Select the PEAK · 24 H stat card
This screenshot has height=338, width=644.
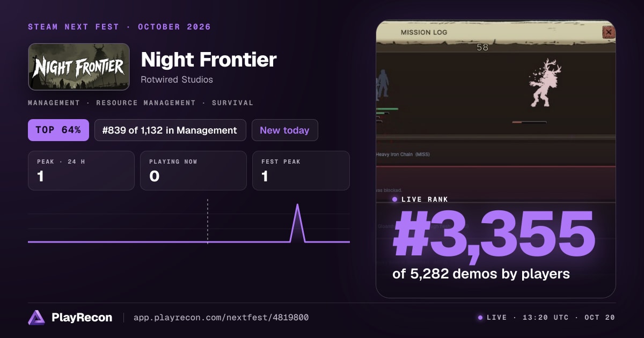point(81,171)
